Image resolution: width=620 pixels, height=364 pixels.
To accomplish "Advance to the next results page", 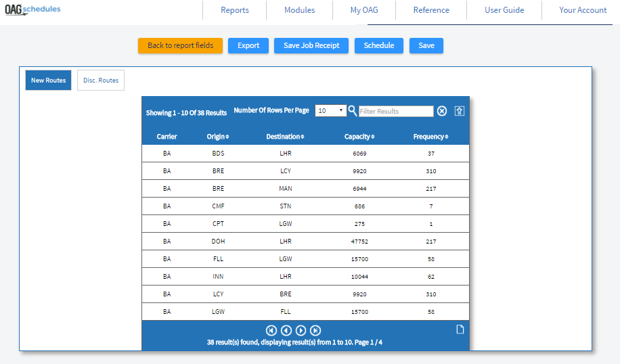I will 301,330.
